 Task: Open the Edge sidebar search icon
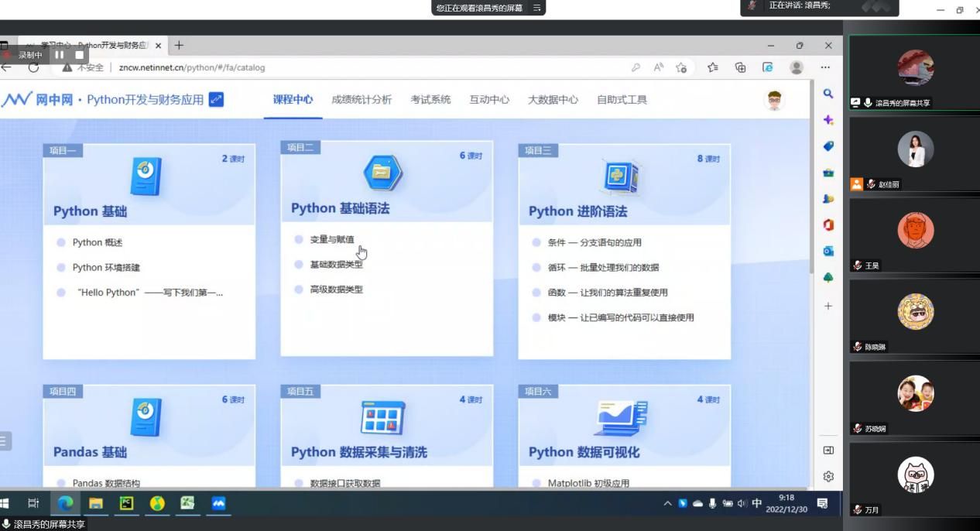tap(828, 94)
